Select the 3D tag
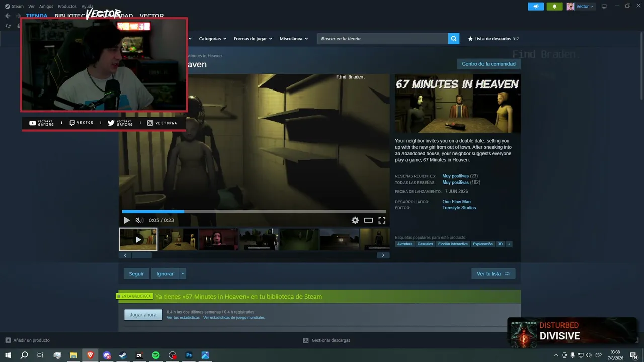The width and height of the screenshot is (644, 362). coord(500,244)
